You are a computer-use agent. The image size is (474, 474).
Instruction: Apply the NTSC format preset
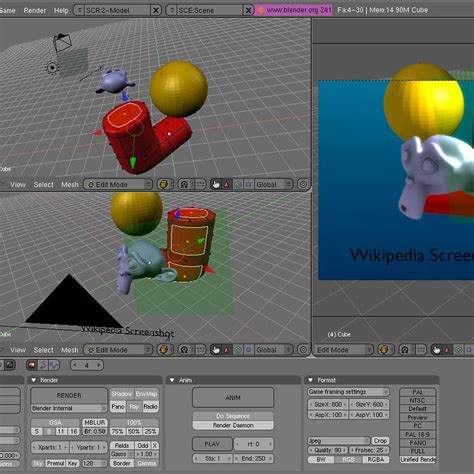(418, 400)
